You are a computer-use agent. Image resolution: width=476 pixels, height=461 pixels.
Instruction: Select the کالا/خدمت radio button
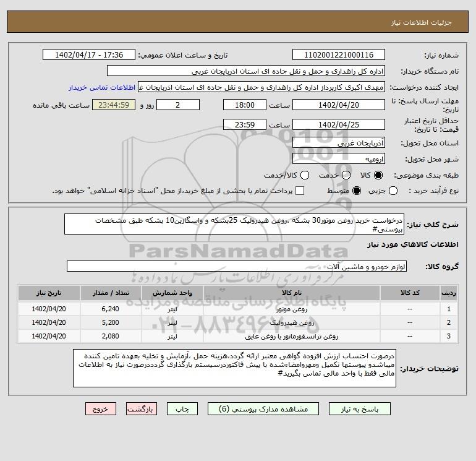tap(305, 175)
